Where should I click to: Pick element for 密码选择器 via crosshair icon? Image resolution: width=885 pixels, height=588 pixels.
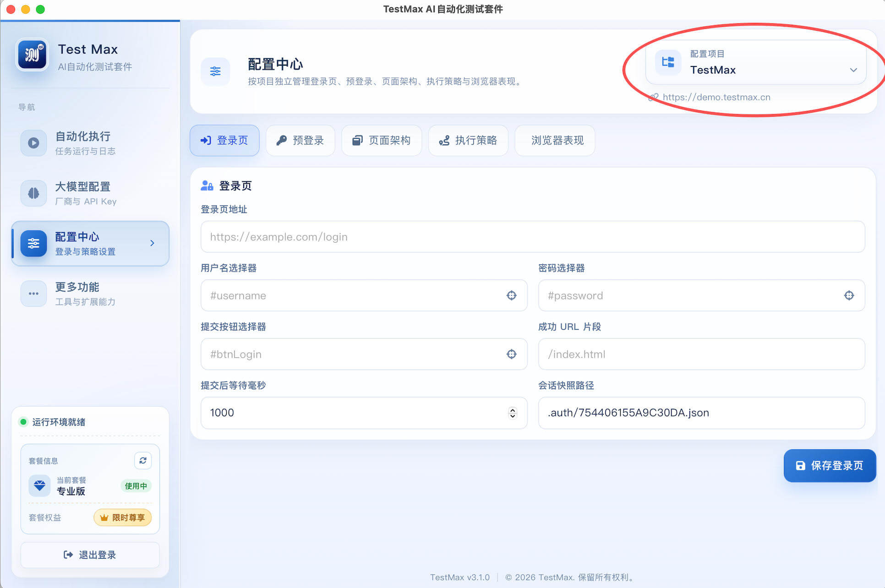tap(849, 295)
